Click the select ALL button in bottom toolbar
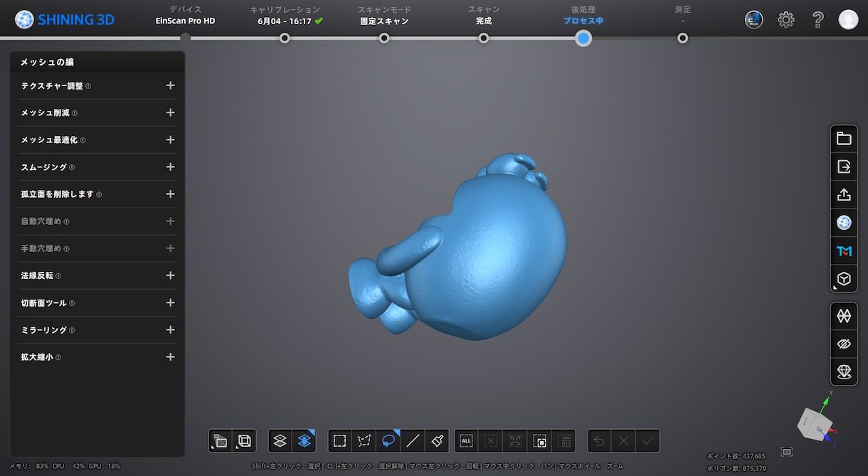 [x=467, y=441]
